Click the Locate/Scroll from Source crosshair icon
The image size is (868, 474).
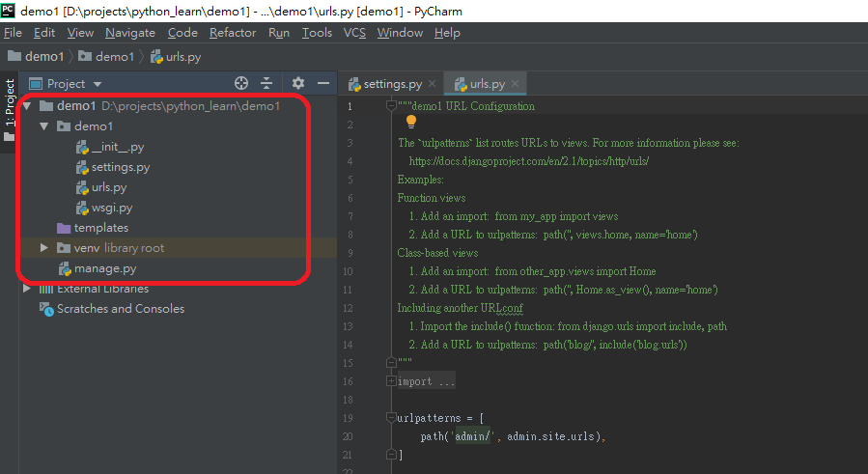pos(241,83)
